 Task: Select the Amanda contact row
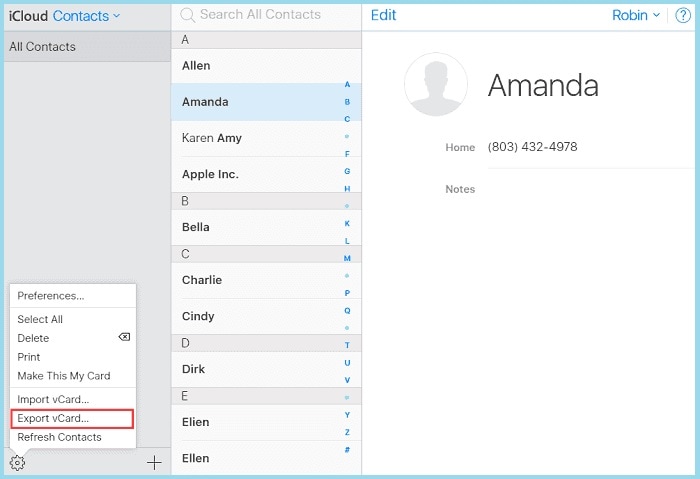266,102
